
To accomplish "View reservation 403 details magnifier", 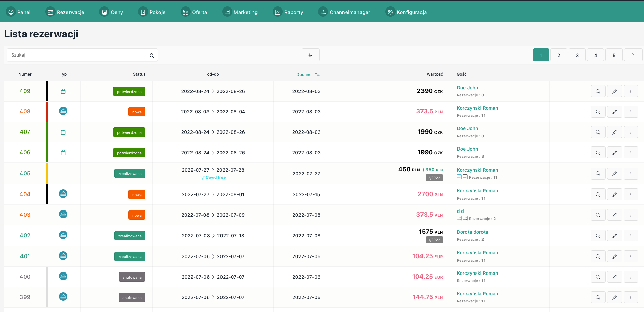I will pos(598,215).
